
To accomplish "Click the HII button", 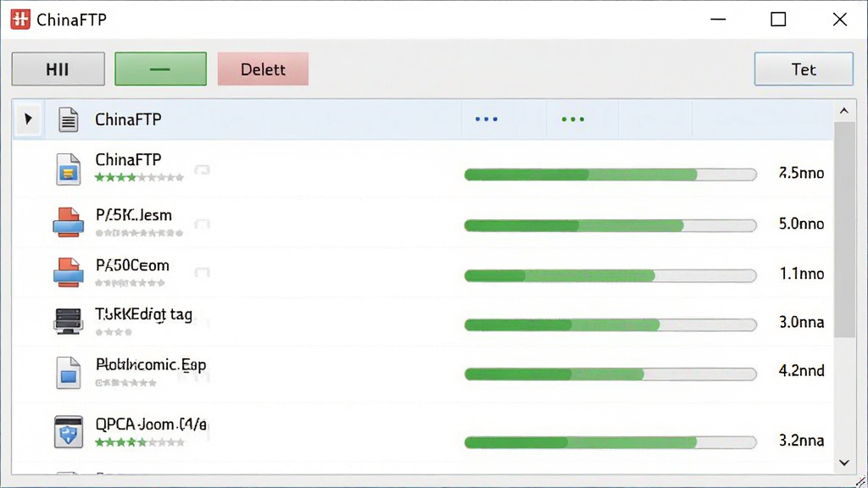I will click(58, 69).
